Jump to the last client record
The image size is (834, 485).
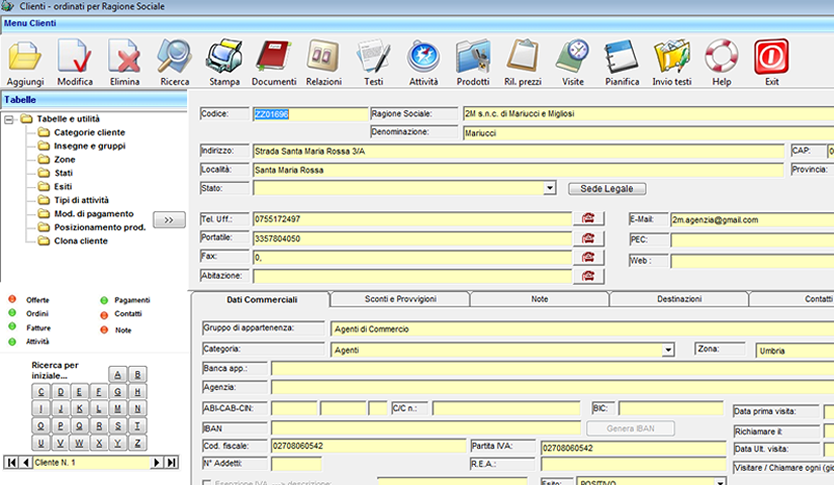coord(171,463)
